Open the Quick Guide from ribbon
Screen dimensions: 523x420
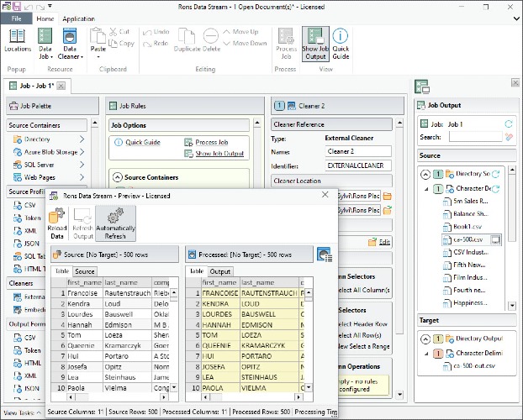click(x=341, y=44)
